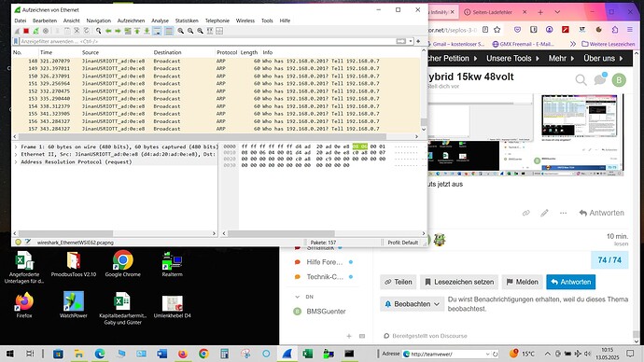Image resolution: width=644 pixels, height=362 pixels.
Task: Jump to the last packet
Action: click(x=147, y=31)
